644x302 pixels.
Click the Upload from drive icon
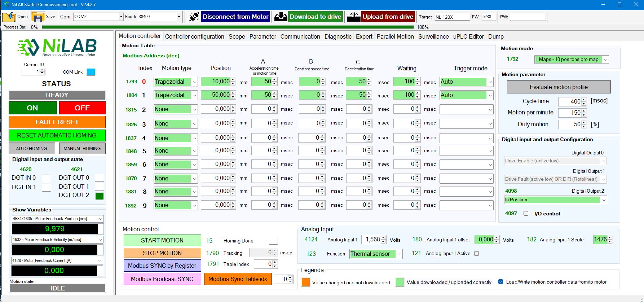354,17
